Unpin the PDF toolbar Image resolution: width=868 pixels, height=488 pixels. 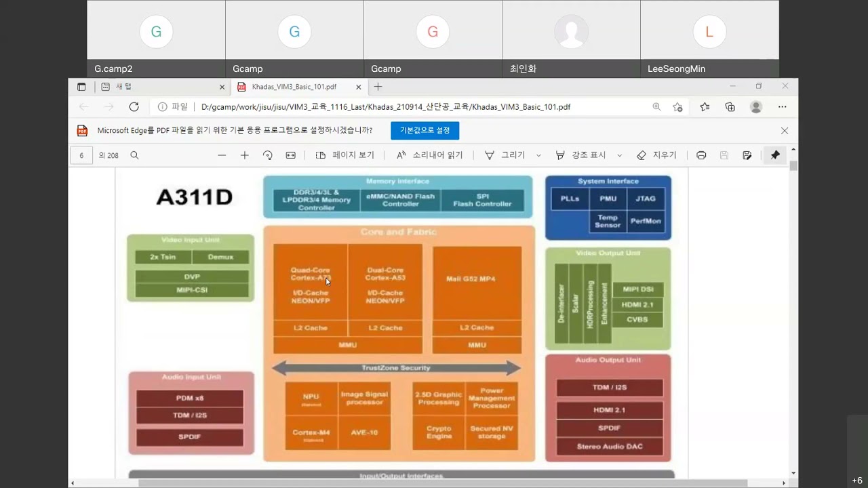[775, 155]
